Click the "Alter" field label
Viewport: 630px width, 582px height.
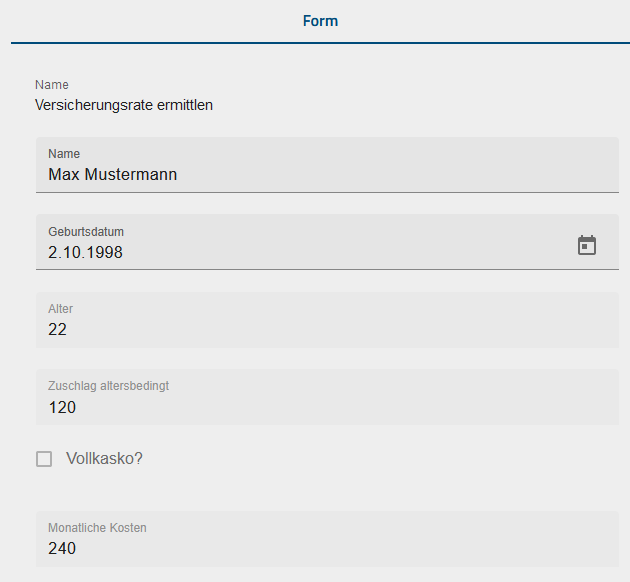61,309
